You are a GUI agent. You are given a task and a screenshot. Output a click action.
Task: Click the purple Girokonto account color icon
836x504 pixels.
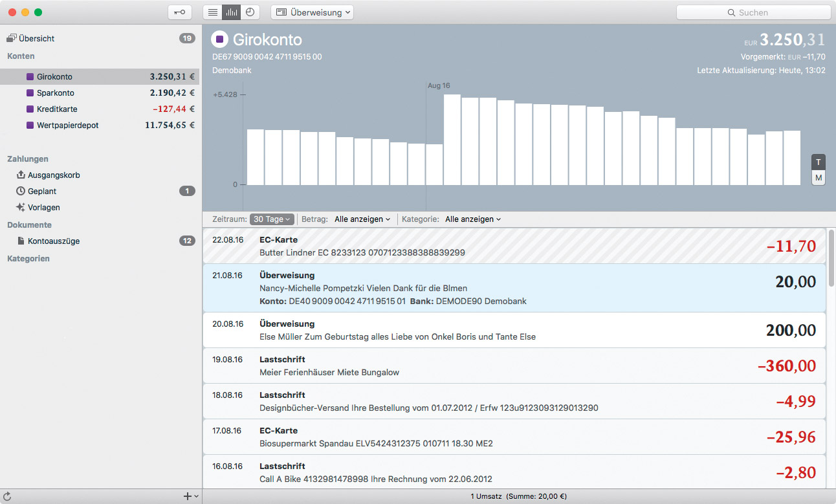click(220, 39)
